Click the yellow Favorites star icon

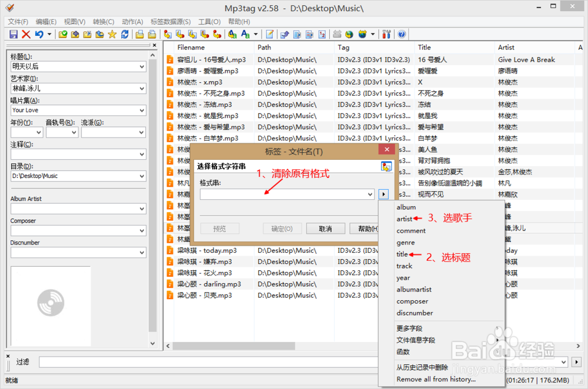point(112,35)
